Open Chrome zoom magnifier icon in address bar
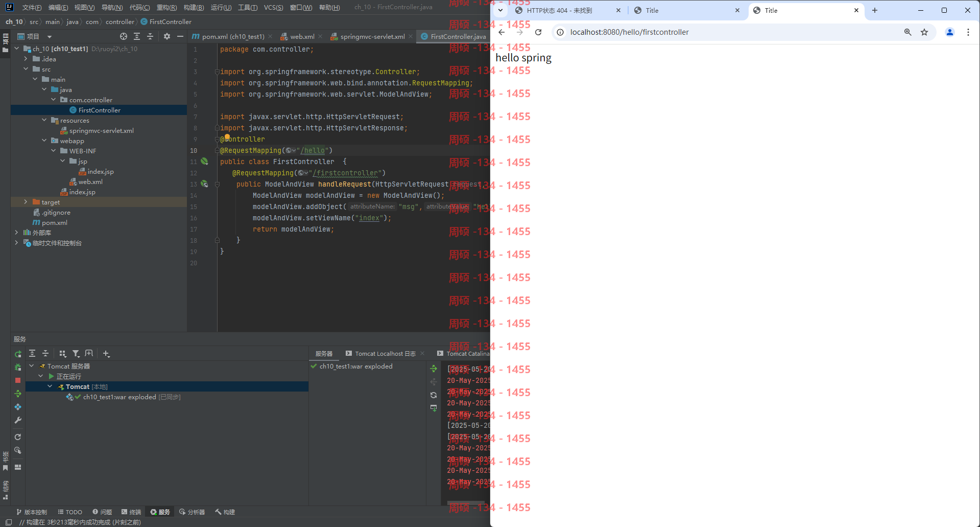 [908, 32]
